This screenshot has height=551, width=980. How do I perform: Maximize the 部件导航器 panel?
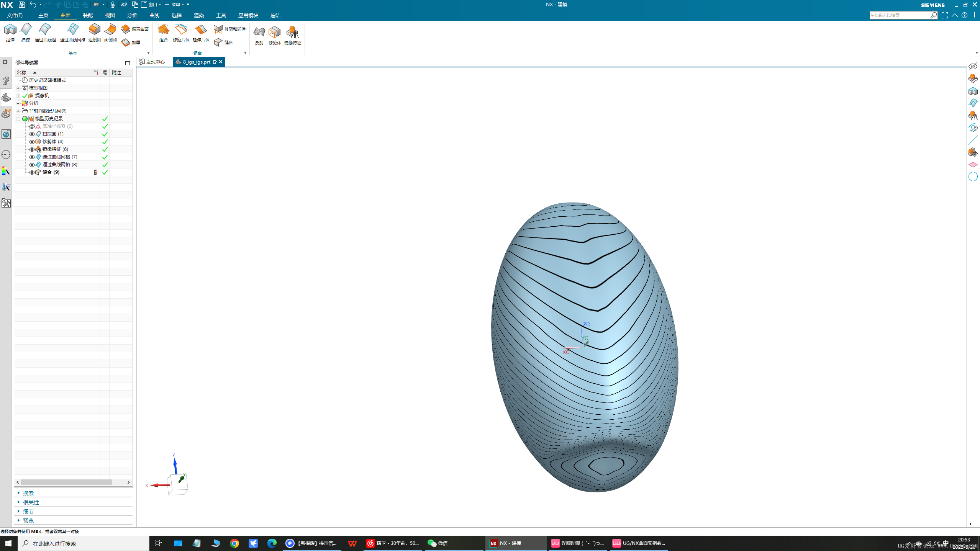click(128, 63)
